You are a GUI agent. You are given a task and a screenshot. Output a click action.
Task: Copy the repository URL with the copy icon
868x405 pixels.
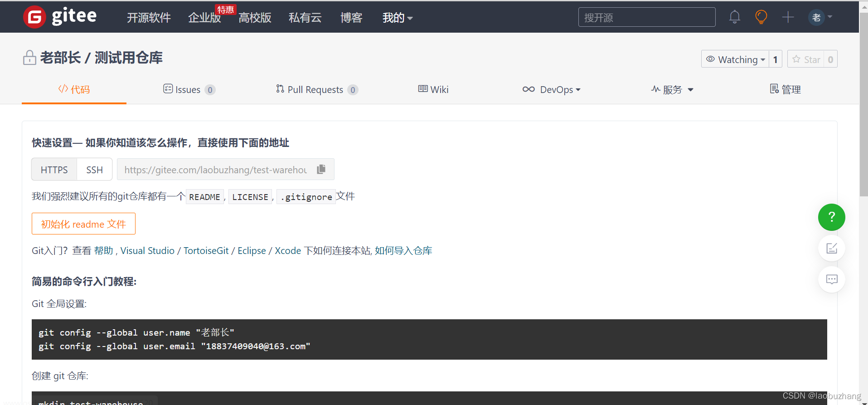pyautogui.click(x=321, y=169)
